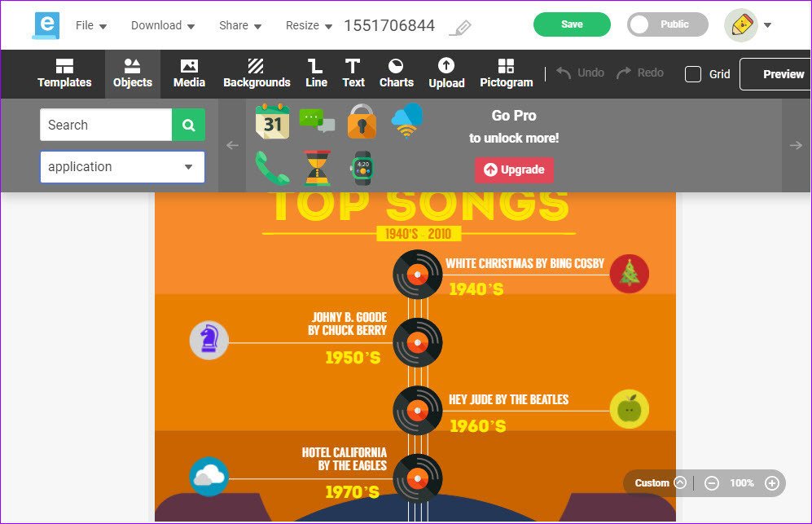
Task: Click the zoom in plus button
Action: click(772, 483)
